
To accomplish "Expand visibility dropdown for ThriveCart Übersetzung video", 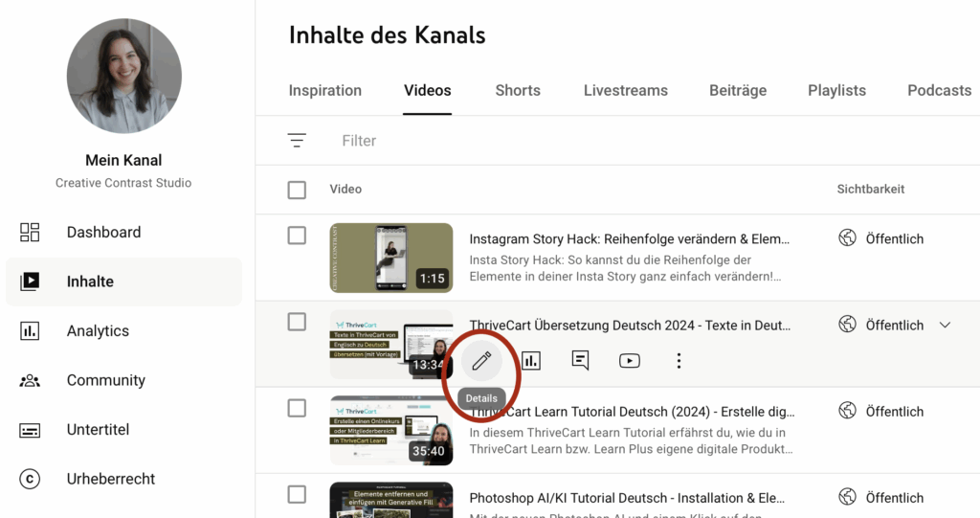I will [945, 326].
